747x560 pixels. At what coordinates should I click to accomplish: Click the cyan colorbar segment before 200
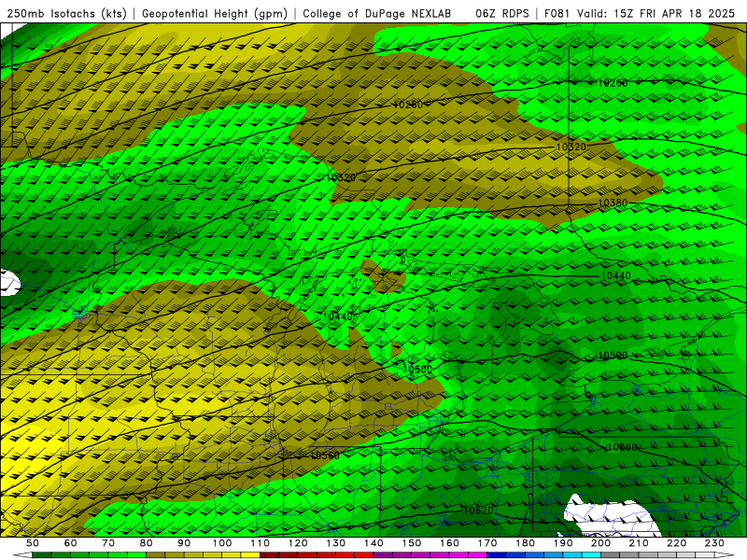591,555
